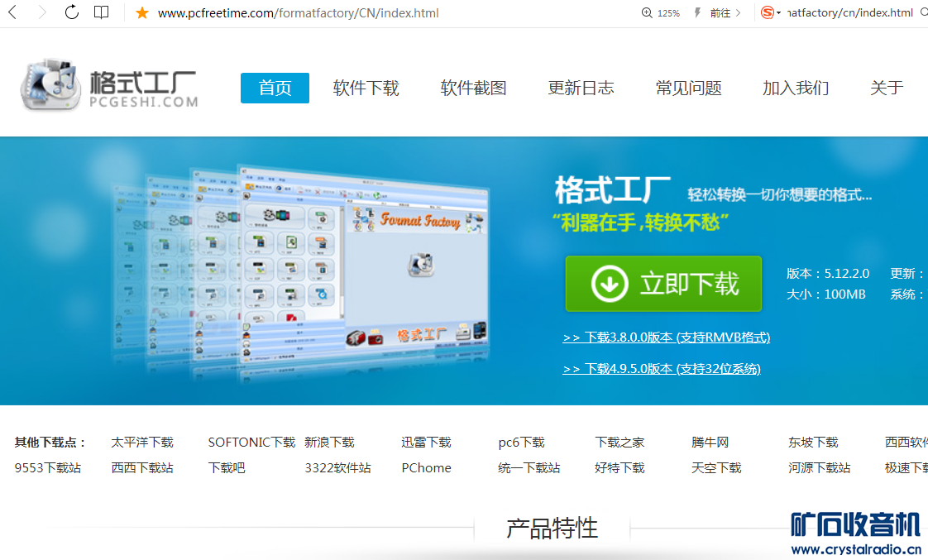The width and height of the screenshot is (928, 560).
Task: Click the Sogou search engine icon
Action: point(767,12)
